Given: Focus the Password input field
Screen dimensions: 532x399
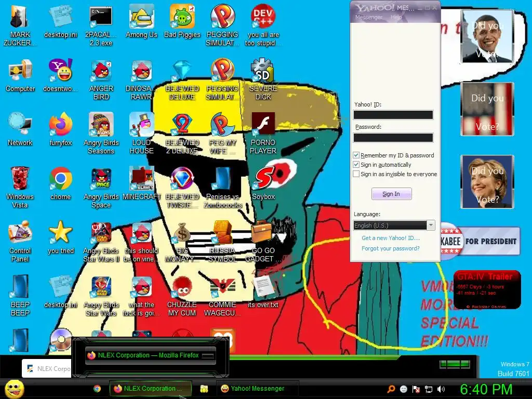Looking at the screenshot, I should pos(393,137).
